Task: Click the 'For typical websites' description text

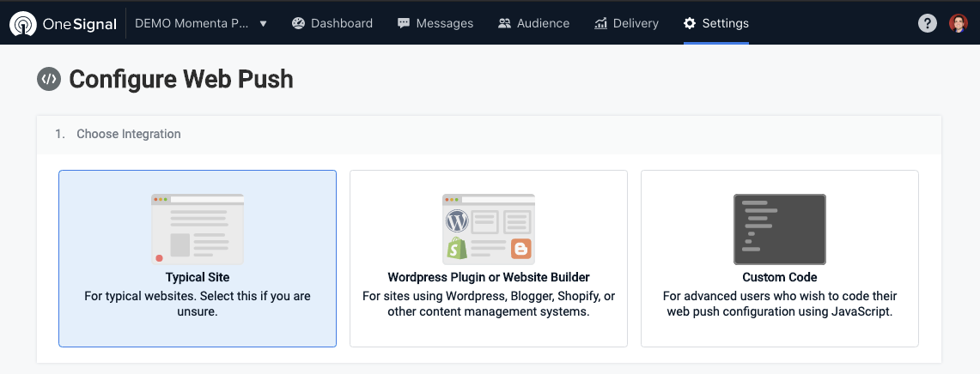Action: coord(198,304)
